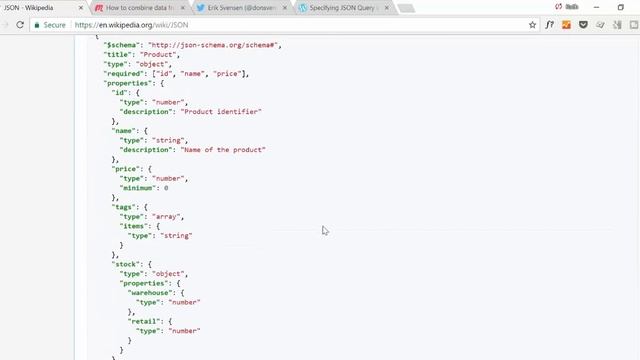Click the "price": { line
Image resolution: width=640 pixels, height=360 pixels.
click(x=131, y=169)
